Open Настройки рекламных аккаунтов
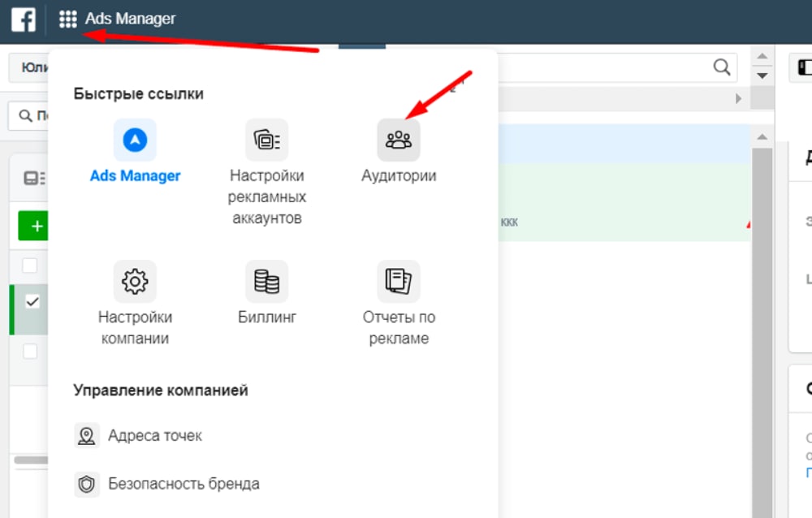Viewport: 812px width, 518px height. 267,140
